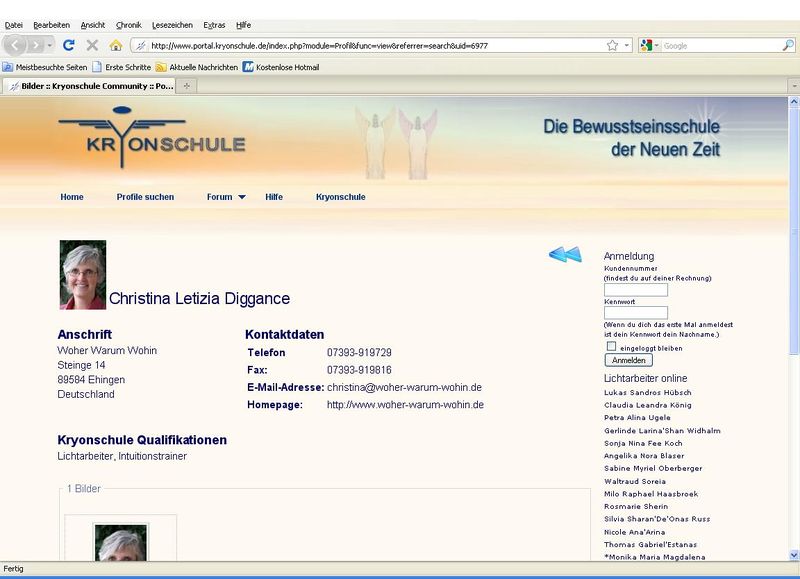The width and height of the screenshot is (800, 579).
Task: Open the woher-warum-wohin.de homepage link
Action: point(405,405)
